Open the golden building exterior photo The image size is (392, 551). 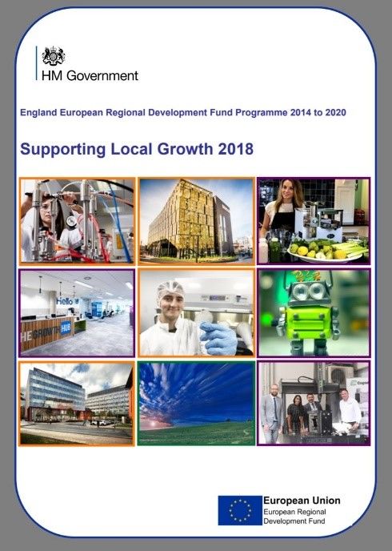click(196, 221)
